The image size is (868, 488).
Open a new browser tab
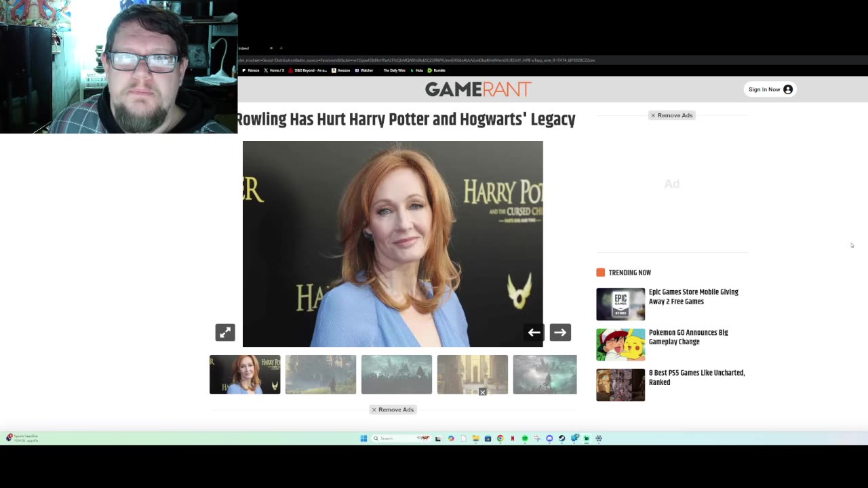pos(281,48)
